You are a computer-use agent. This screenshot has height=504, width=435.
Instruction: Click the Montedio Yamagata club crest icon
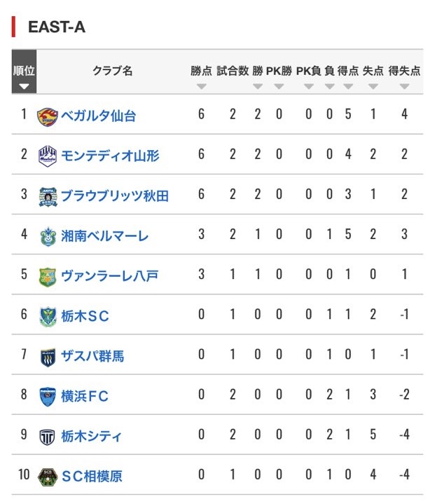pyautogui.click(x=48, y=155)
